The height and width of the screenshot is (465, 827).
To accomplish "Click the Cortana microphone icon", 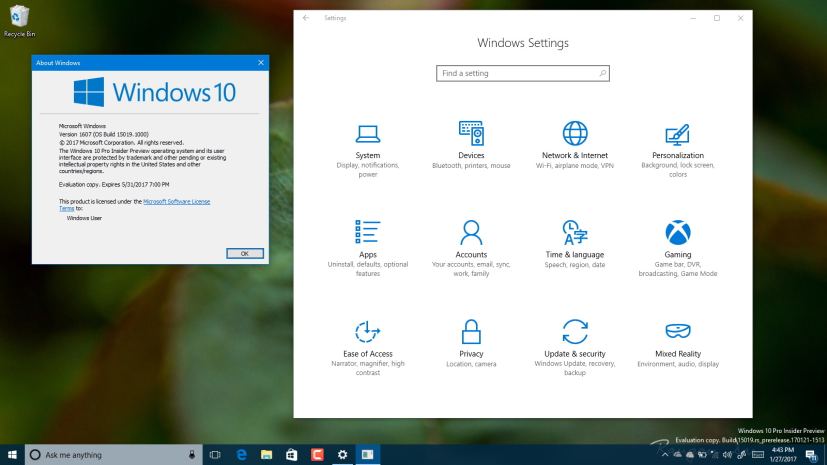I will click(192, 454).
